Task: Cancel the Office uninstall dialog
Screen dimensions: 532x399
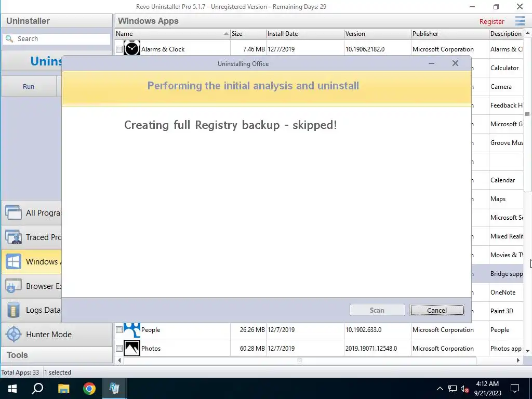Action: point(437,310)
